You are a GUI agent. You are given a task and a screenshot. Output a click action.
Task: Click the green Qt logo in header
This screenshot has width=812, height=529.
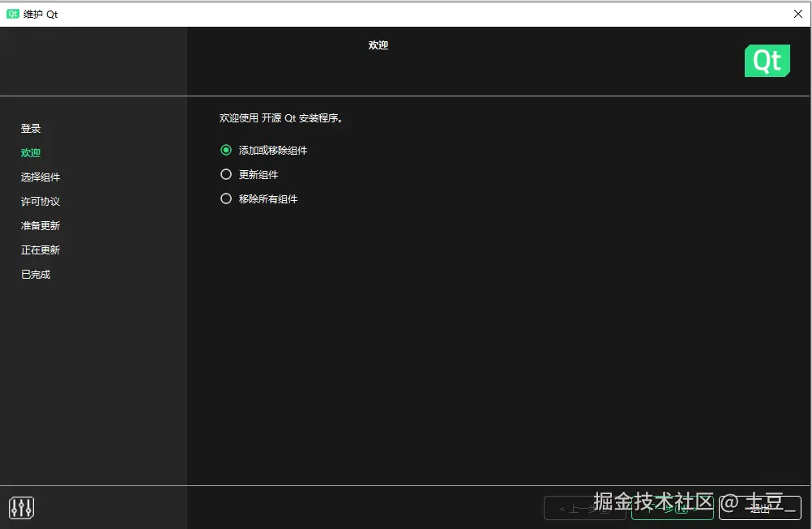point(767,61)
